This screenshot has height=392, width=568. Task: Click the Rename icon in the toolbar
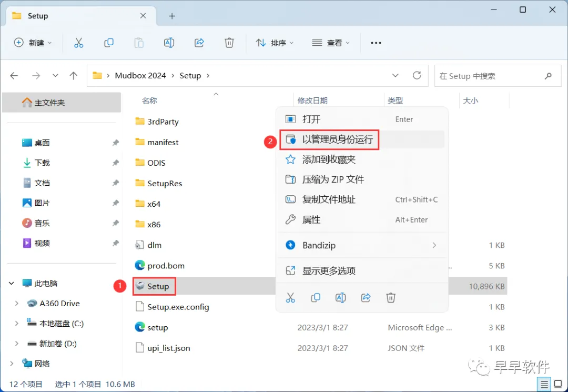click(x=169, y=43)
